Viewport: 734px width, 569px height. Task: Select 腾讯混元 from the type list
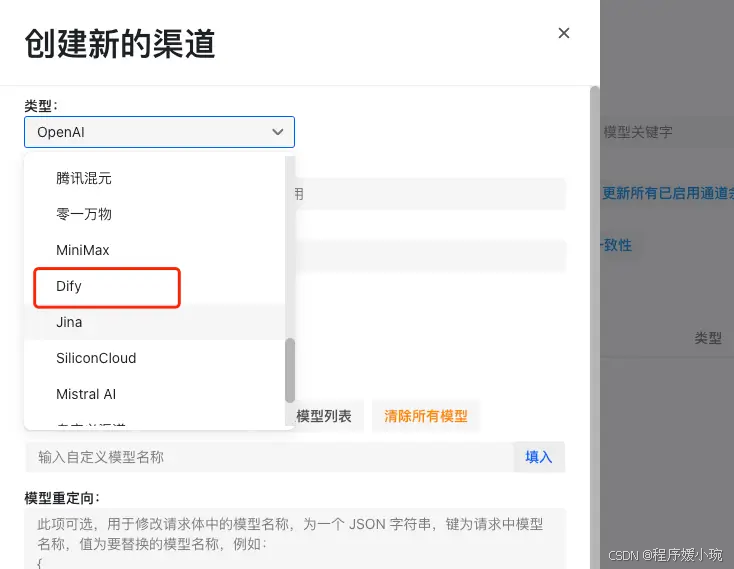click(x=154, y=178)
